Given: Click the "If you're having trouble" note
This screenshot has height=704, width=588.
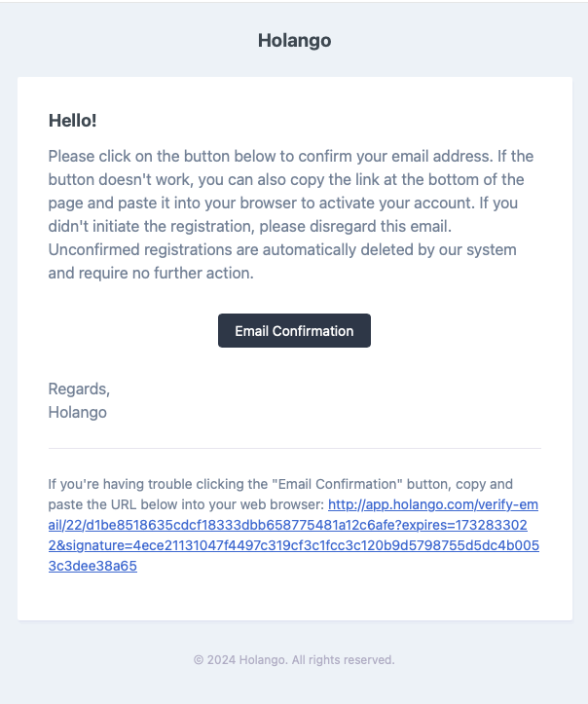Looking at the screenshot, I should tap(127, 484).
